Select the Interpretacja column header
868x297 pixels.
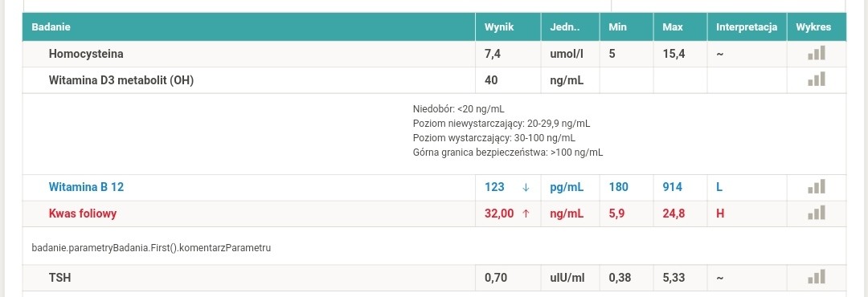[x=747, y=26]
